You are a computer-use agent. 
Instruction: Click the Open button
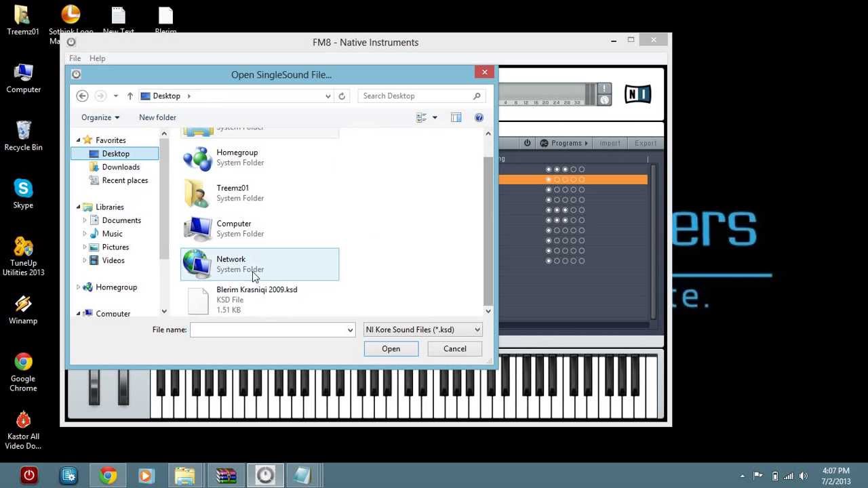coord(391,349)
